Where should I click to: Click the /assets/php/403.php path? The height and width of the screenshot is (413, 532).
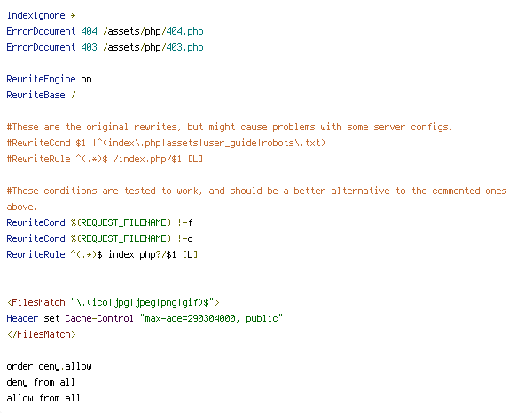153,48
